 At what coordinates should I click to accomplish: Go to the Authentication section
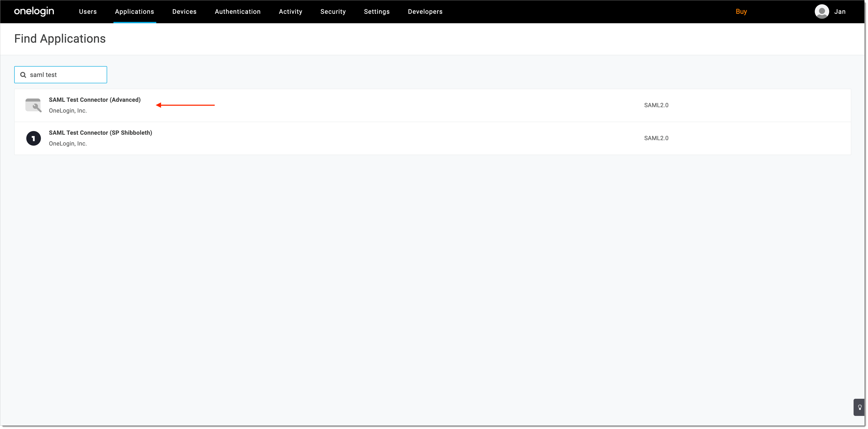pyautogui.click(x=237, y=11)
